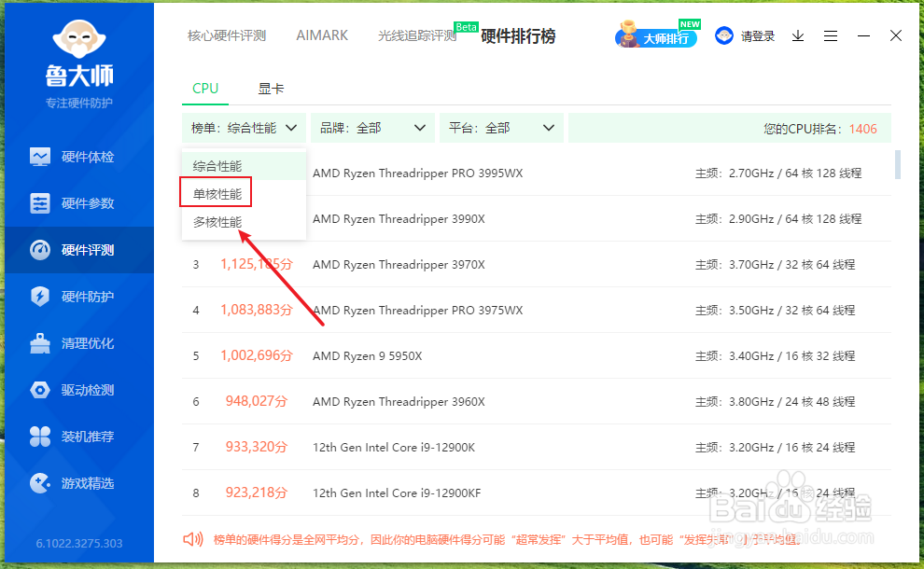
Task: Click the download arrow icon
Action: pos(798,36)
